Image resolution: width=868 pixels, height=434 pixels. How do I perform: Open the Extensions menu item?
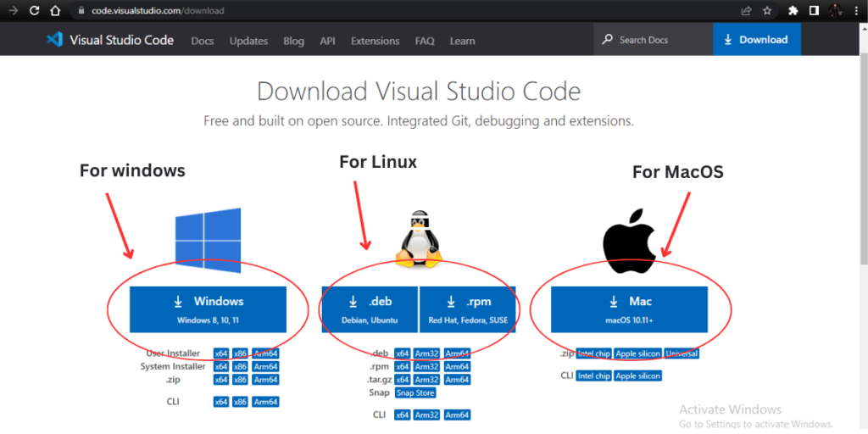point(376,41)
